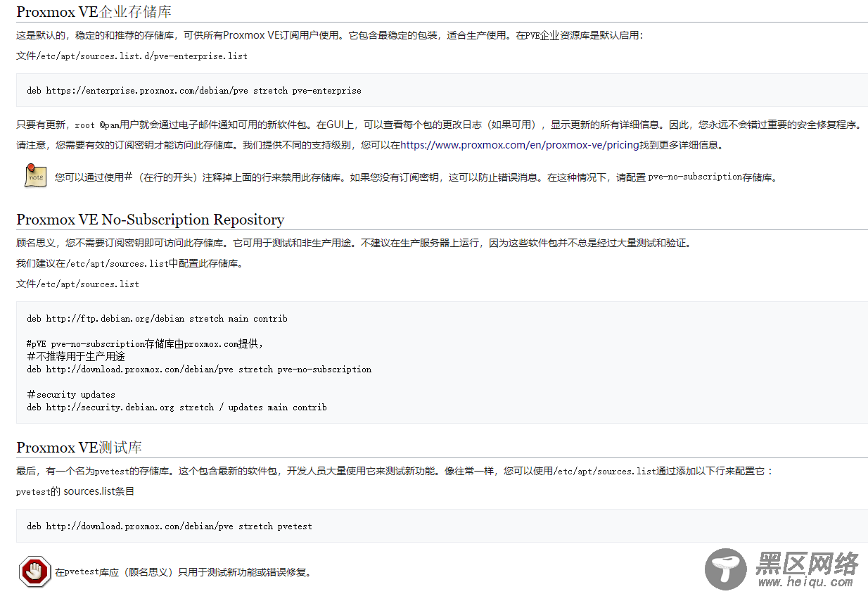Click the line "文件/etc/apt/sources.list" above code box
The image size is (868, 594).
[x=77, y=284]
